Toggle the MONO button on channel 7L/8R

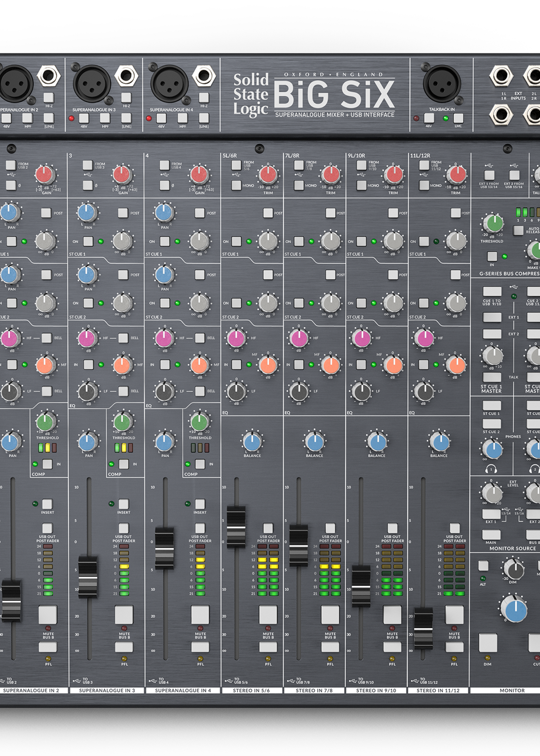point(299,185)
